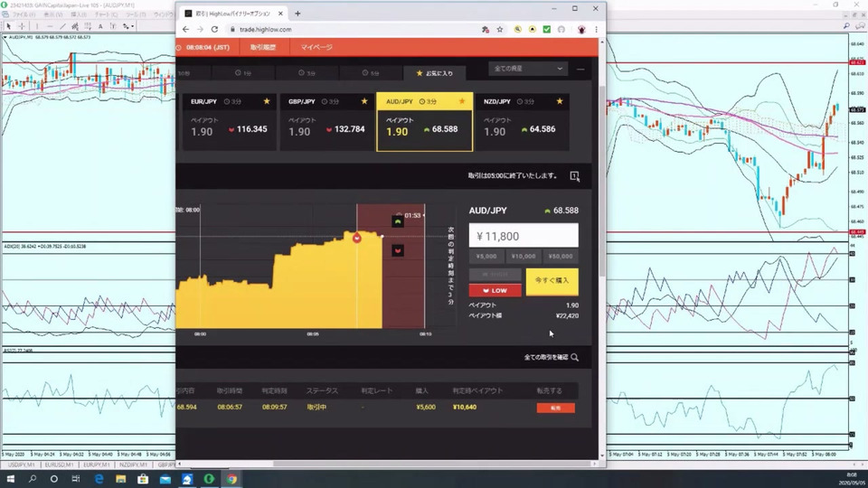This screenshot has width=868, height=488.
Task: Go back in the Chrome browser
Action: (185, 29)
